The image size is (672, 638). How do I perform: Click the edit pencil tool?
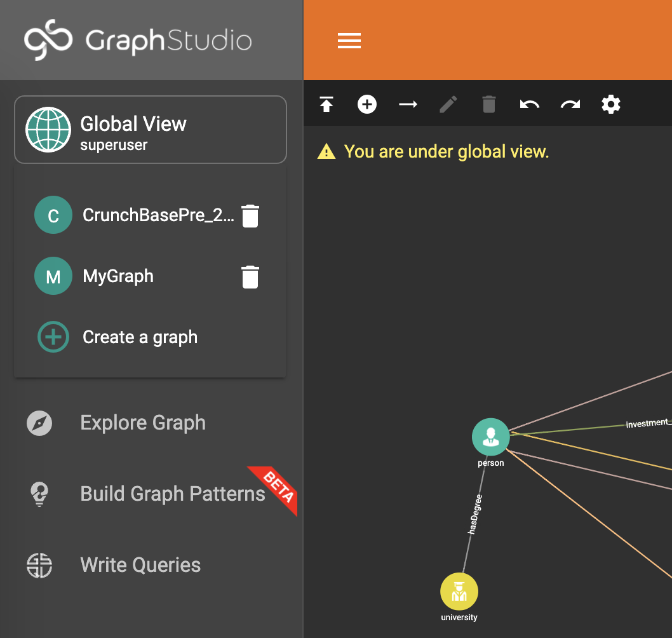tap(448, 104)
